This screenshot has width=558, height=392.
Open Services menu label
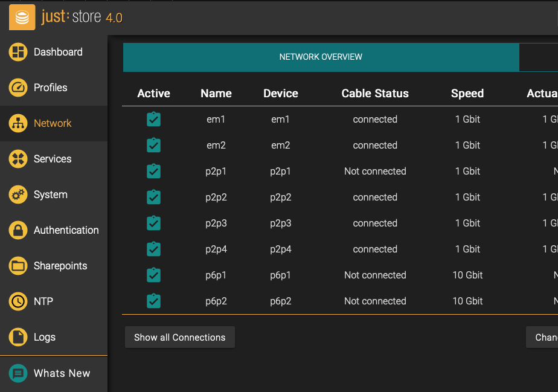(53, 159)
